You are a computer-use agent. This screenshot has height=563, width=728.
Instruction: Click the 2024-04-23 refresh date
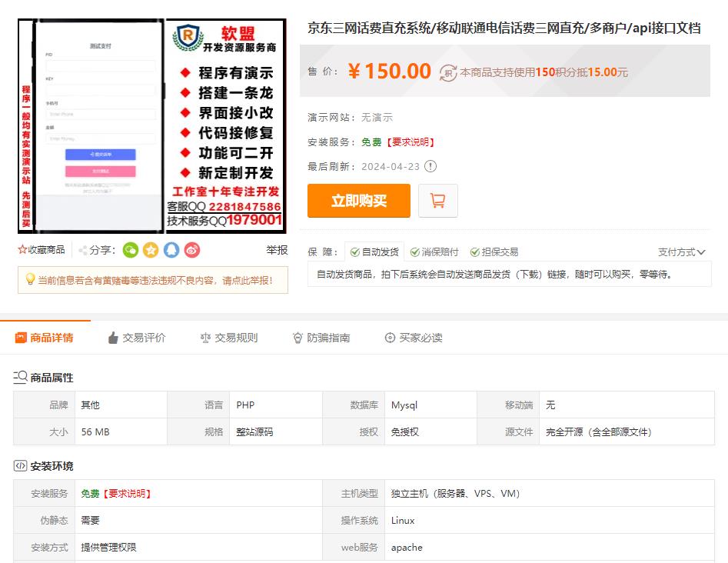point(391,166)
